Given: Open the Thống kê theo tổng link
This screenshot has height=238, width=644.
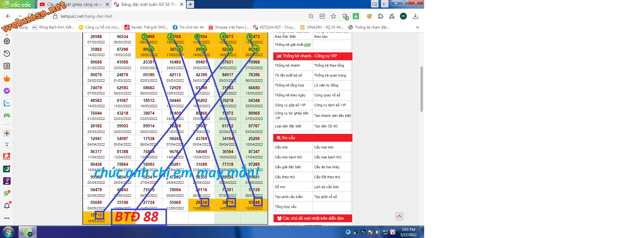Looking at the screenshot, I should click(329, 65).
